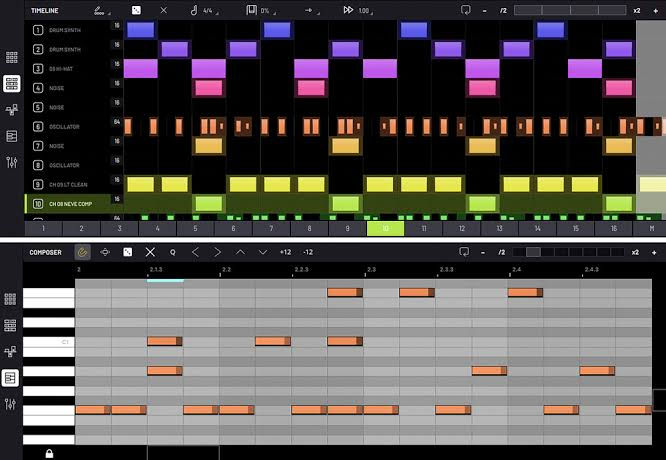The image size is (666, 460).
Task: Open step length 16 for track 3 Hi-Hat
Action: pos(117,64)
